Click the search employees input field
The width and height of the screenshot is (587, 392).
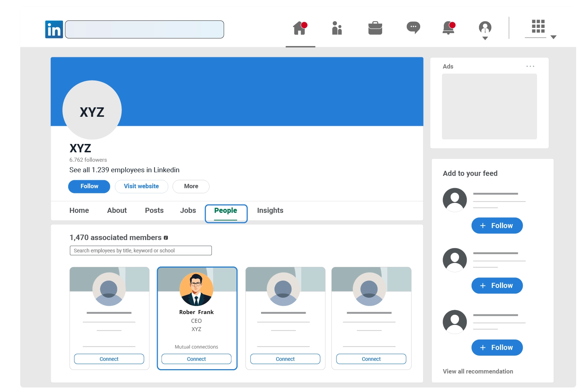coord(141,251)
